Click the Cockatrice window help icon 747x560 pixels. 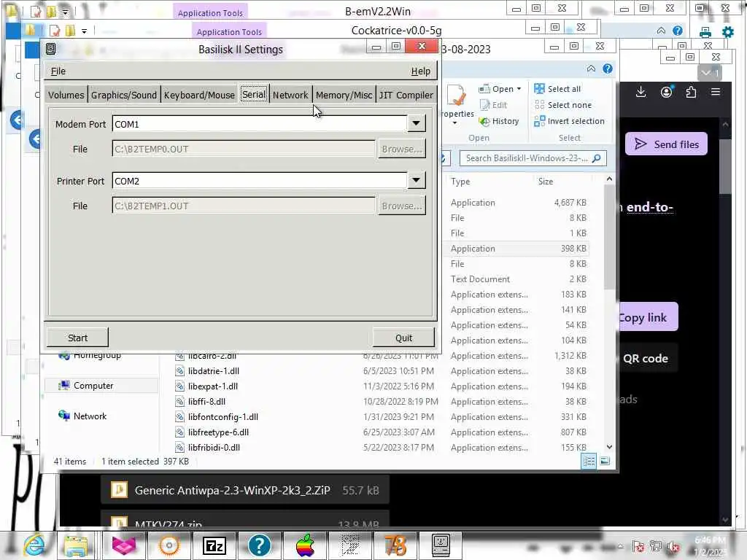coord(677,31)
